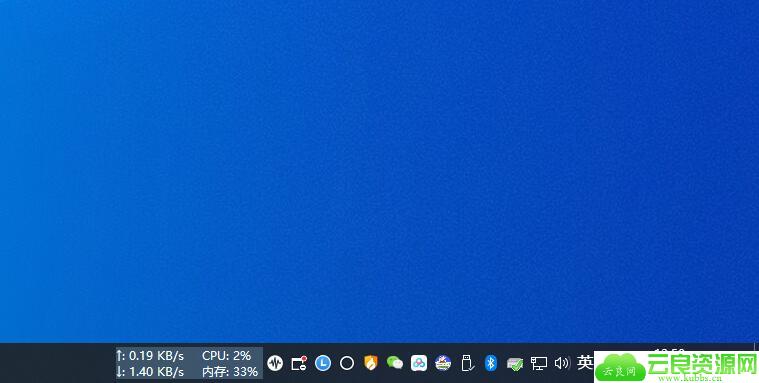Viewport: 759px width, 383px height.
Task: Open the tray icon with red dot
Action: (299, 363)
